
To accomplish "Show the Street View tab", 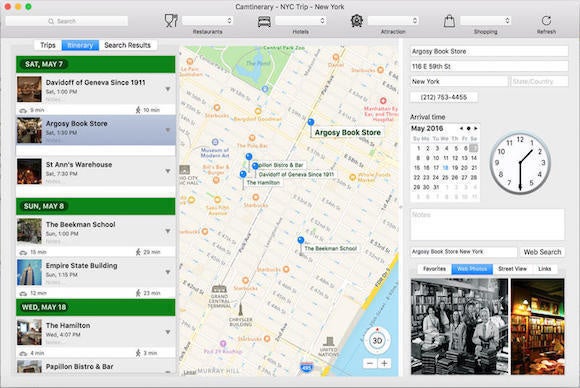I will [x=512, y=269].
